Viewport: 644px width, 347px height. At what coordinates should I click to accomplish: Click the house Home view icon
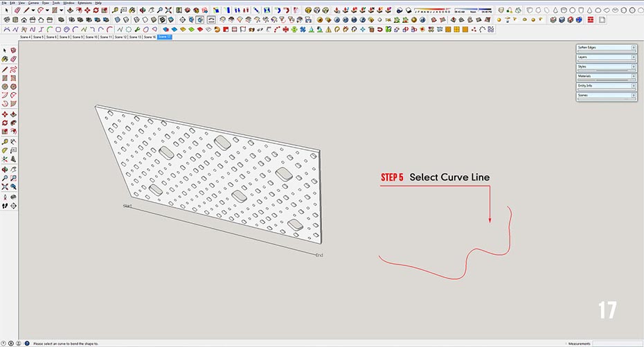24,20
